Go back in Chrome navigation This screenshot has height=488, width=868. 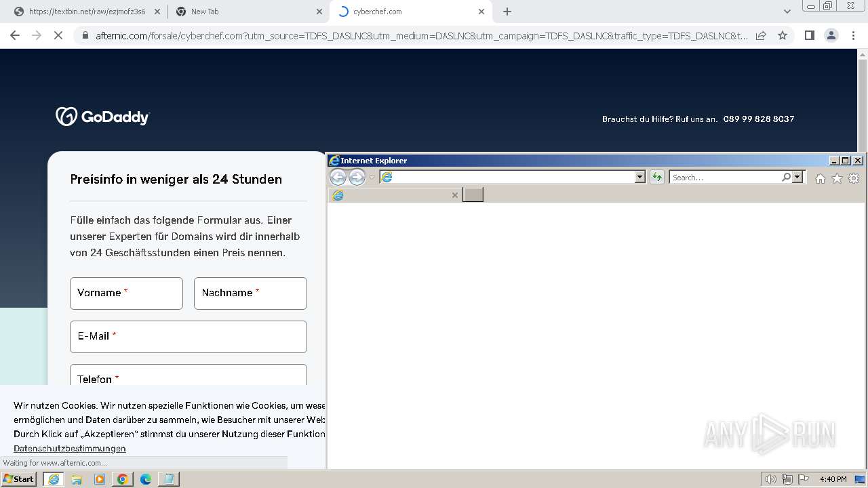click(15, 35)
